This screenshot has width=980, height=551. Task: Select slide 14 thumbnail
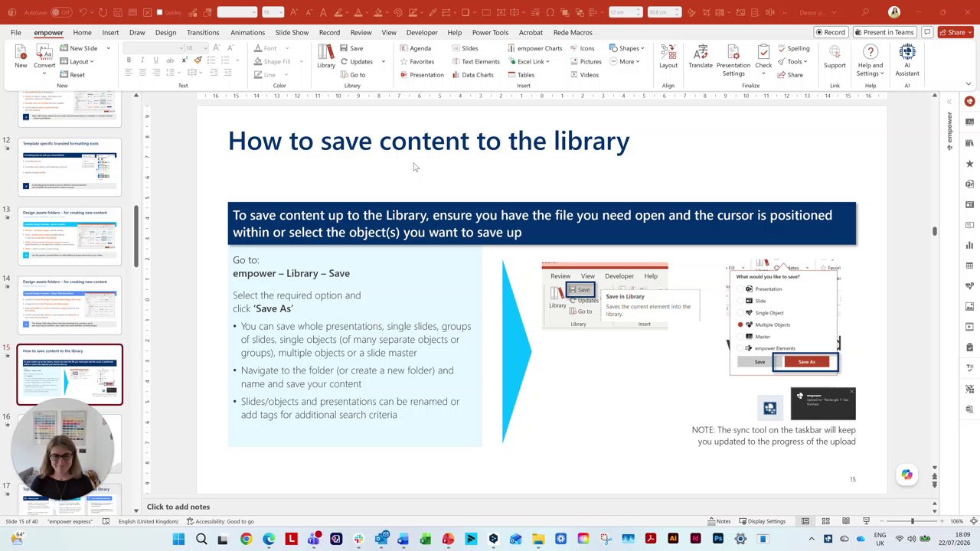[x=70, y=306]
